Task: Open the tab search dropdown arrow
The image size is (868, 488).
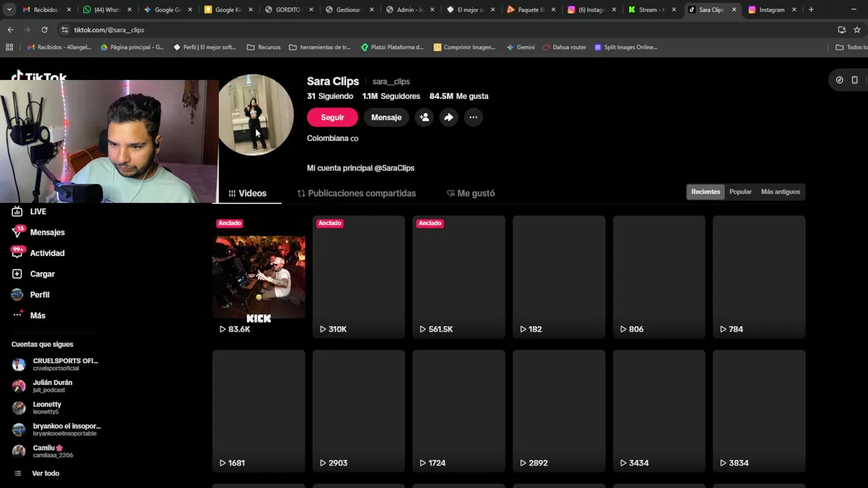Action: 9,9
